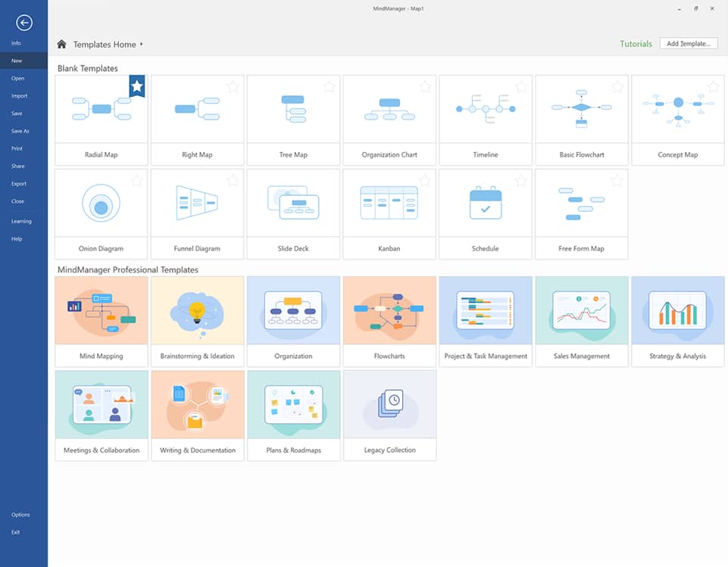This screenshot has height=567, width=728.
Task: Favorite the Right Map template
Action: tap(233, 86)
